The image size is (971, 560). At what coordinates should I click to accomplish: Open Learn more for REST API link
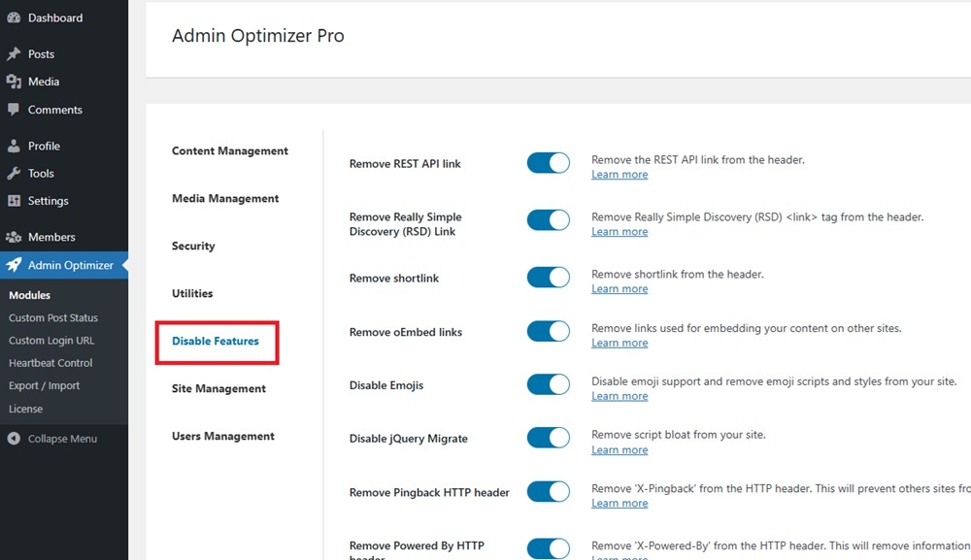[x=619, y=175]
